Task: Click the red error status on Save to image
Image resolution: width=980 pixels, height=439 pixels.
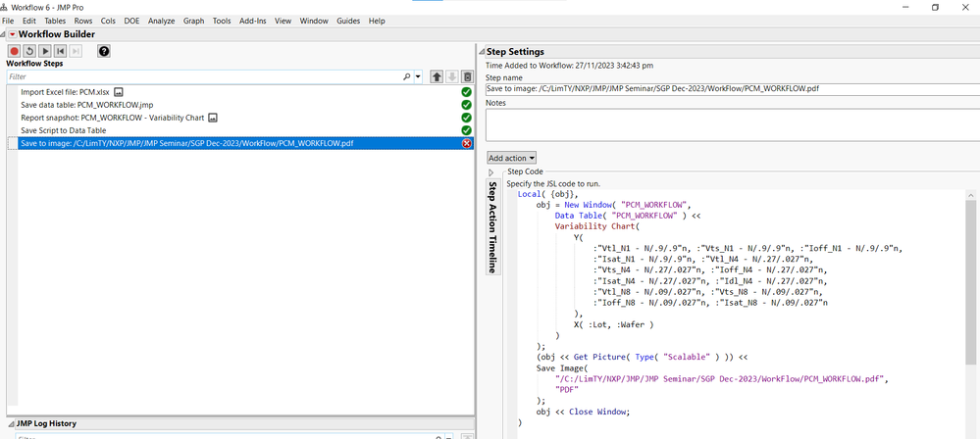Action: (x=467, y=143)
